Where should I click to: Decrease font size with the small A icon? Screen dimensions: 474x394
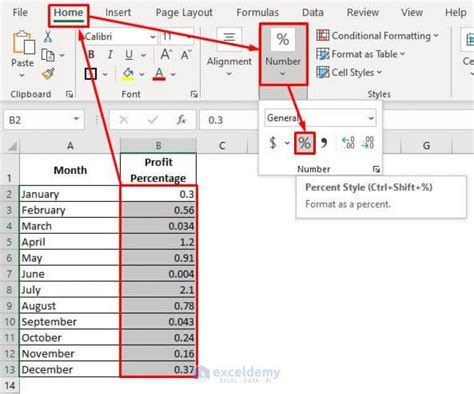pos(186,54)
